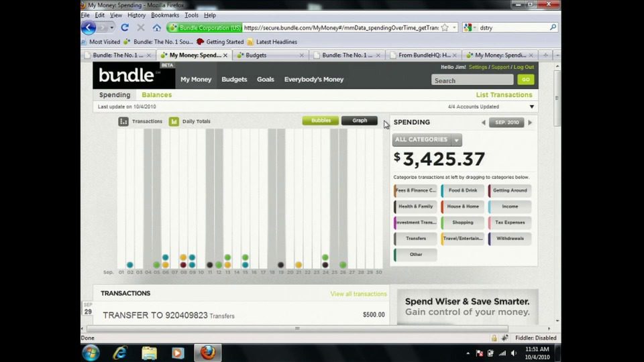Select Transactions view icon
Viewport: 644px width, 362px height.
pos(123,121)
